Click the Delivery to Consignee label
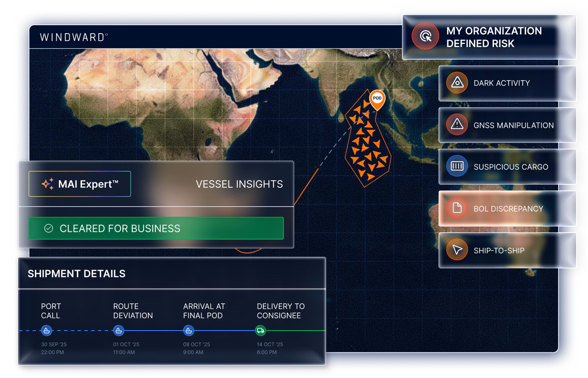588x378 pixels. [x=281, y=311]
